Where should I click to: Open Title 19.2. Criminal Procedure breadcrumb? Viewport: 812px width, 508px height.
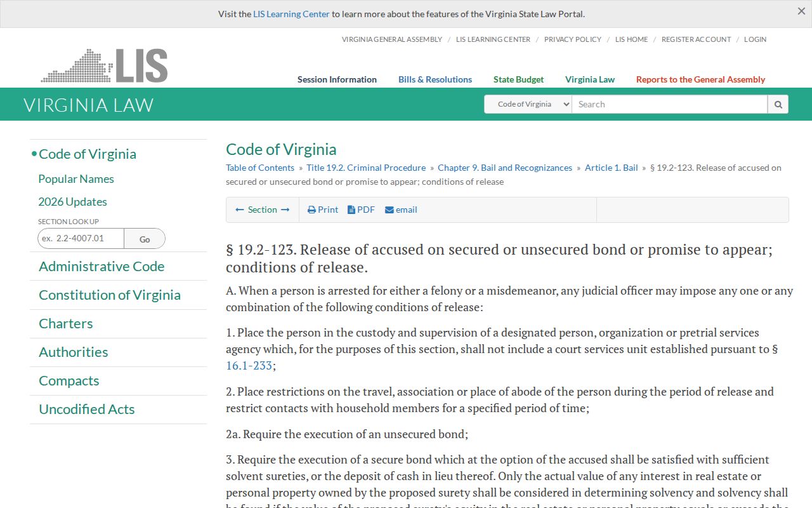[366, 168]
